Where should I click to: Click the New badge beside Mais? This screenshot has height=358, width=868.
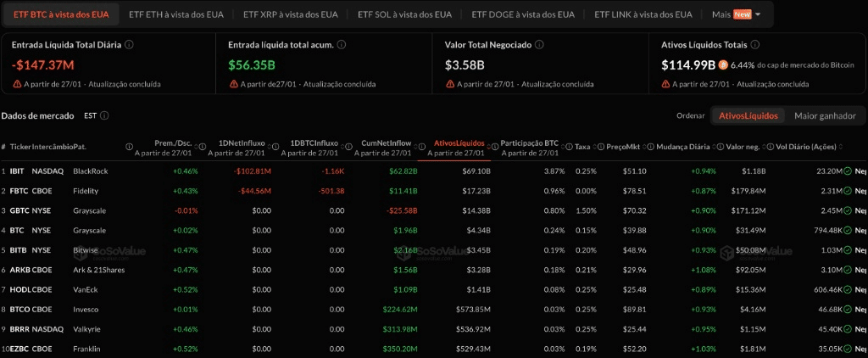point(743,14)
